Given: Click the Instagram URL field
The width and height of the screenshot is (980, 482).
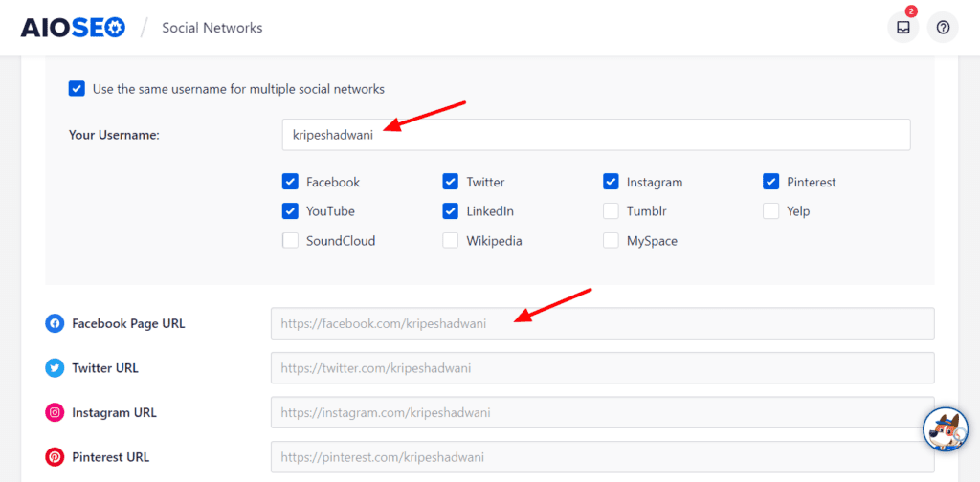Looking at the screenshot, I should click(603, 413).
